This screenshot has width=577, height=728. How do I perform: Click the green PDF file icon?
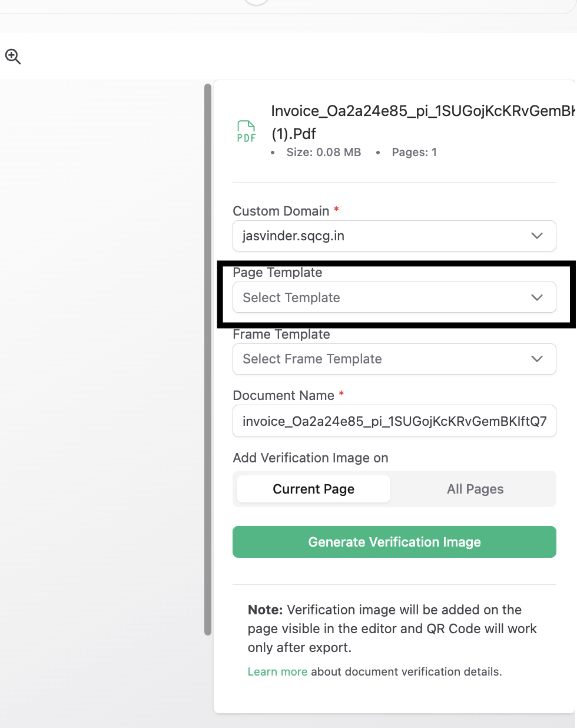pyautogui.click(x=246, y=131)
